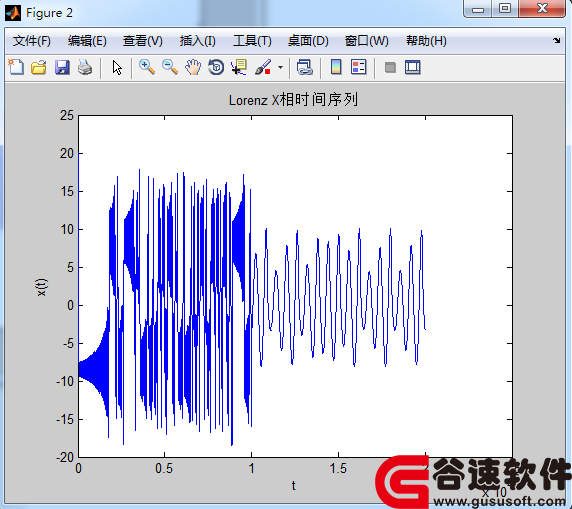Activate the Pan hand tool
Image resolution: width=572 pixels, height=509 pixels.
point(193,68)
